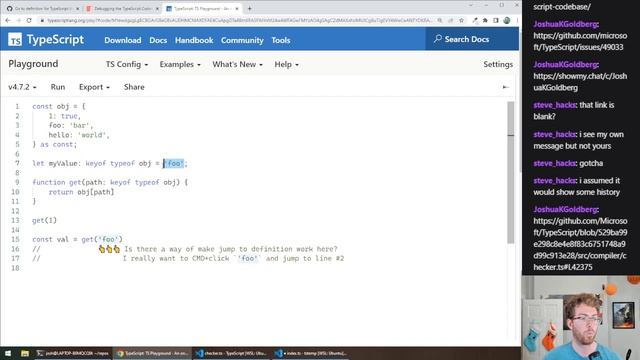Viewport: 640px width, 360px height.
Task: Click 'obj[path]' on line 10
Action: pyautogui.click(x=96, y=192)
